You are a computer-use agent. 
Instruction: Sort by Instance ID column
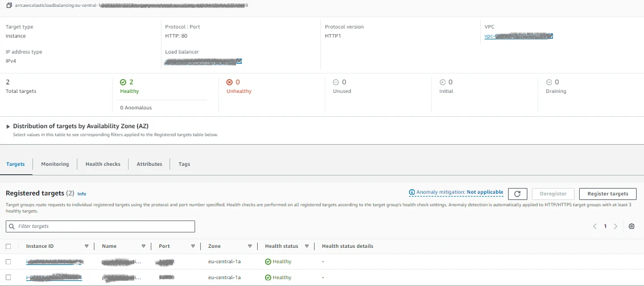86,247
